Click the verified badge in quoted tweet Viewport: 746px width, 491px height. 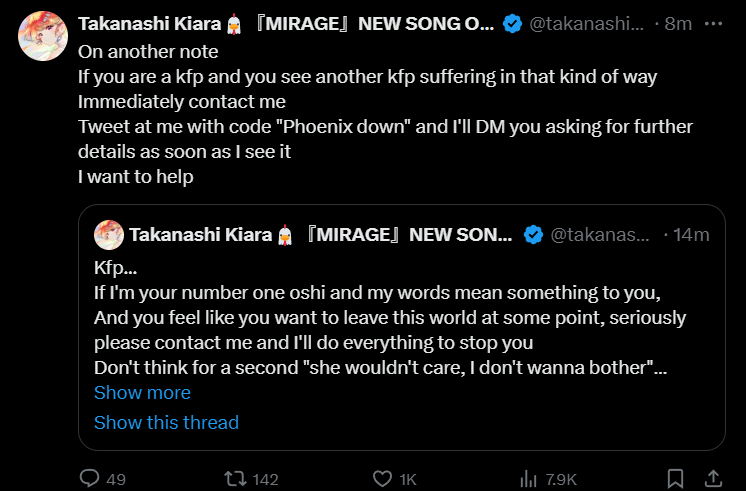(534, 235)
